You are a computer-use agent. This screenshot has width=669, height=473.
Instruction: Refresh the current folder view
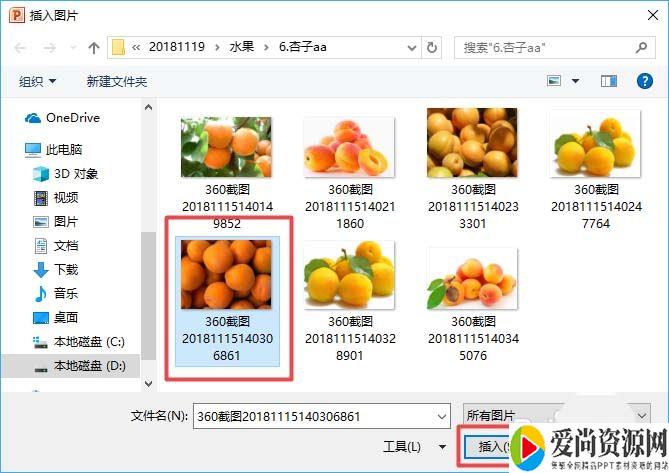[431, 47]
